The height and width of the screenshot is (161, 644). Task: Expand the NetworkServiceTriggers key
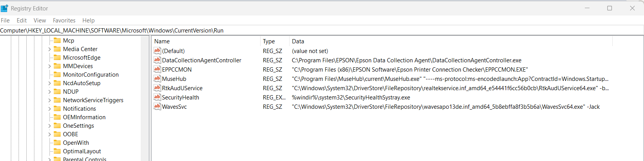pos(49,100)
